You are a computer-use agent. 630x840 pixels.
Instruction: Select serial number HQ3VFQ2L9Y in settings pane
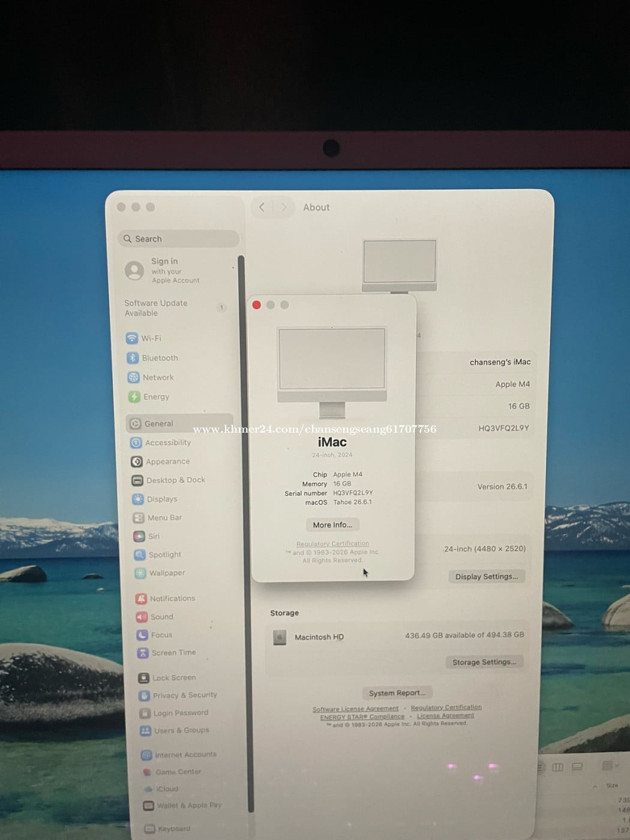(x=503, y=428)
